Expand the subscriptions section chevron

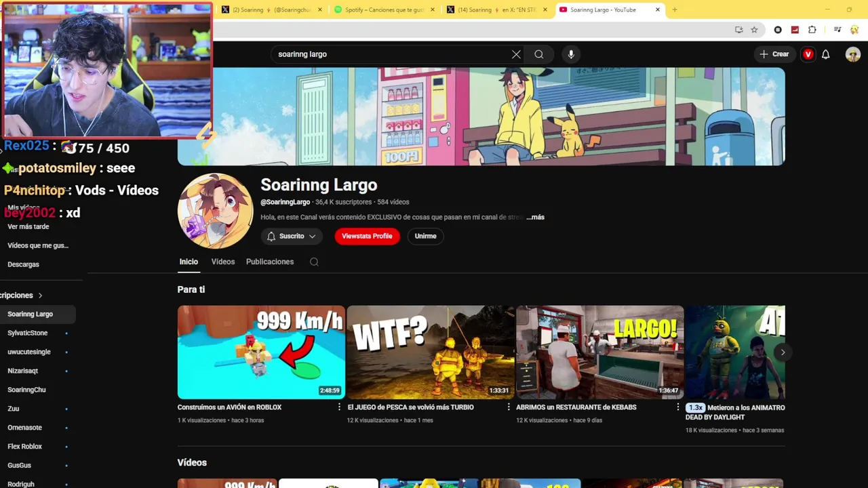pyautogui.click(x=40, y=296)
